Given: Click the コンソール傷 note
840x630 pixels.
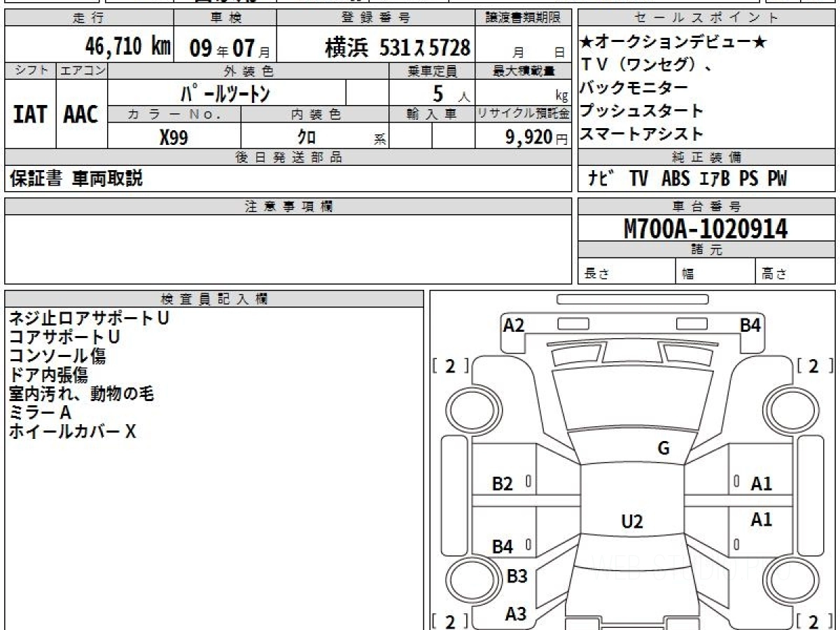Looking at the screenshot, I should (57, 356).
